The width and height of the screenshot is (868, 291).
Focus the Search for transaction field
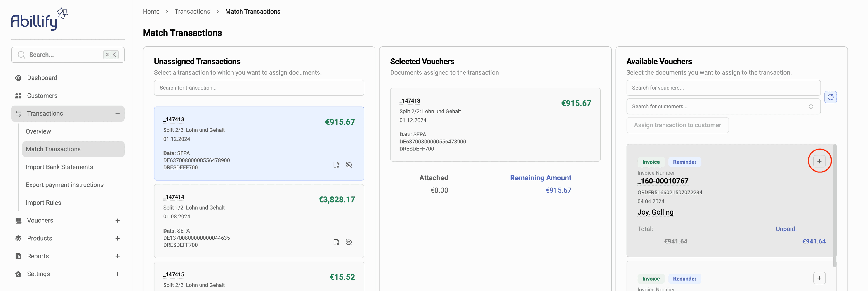coord(258,88)
